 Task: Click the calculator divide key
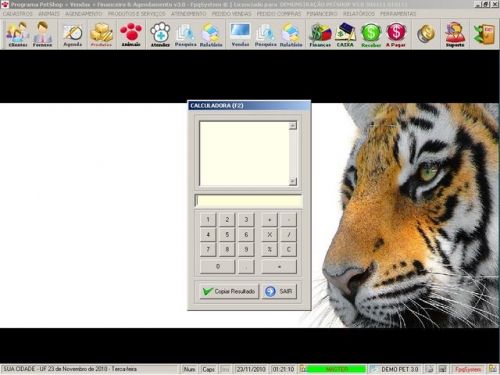pos(289,235)
